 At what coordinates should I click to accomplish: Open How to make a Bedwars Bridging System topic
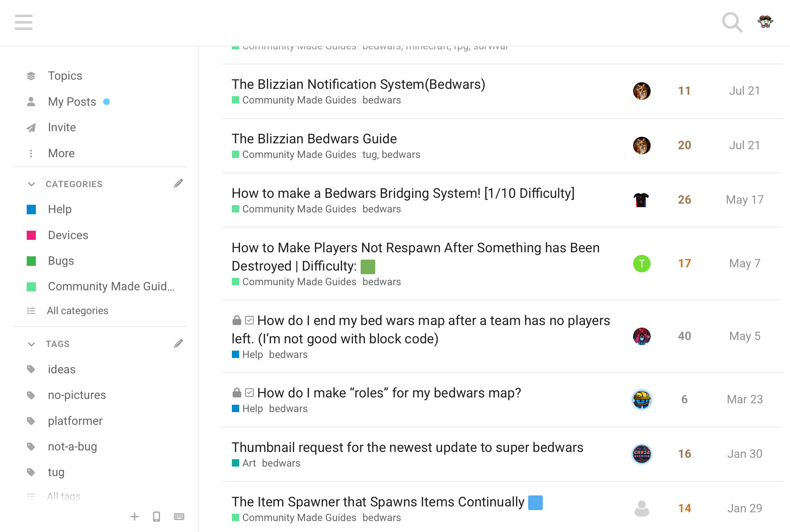click(x=403, y=193)
